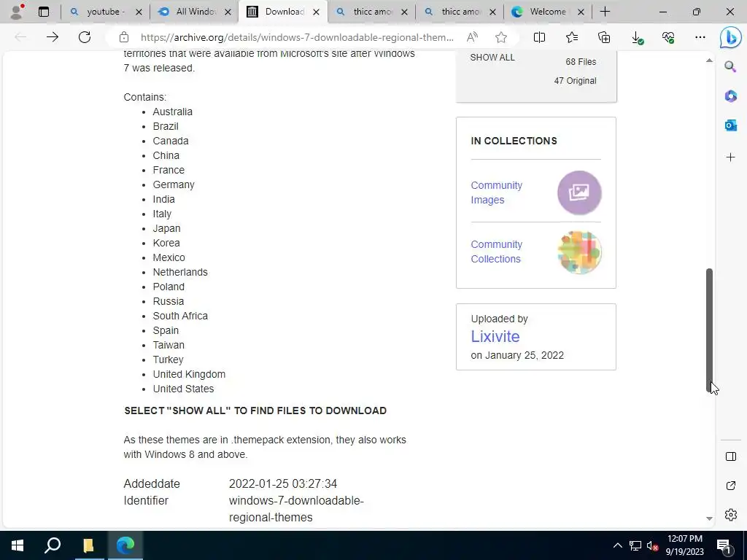Open File Explorer from taskbar
747x560 pixels.
[88, 545]
